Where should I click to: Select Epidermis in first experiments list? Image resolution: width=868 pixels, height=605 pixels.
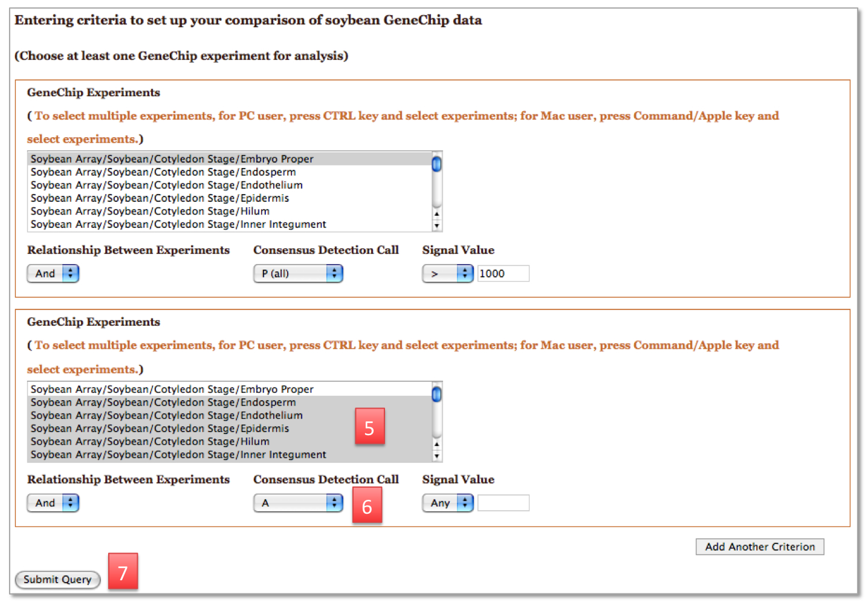click(230, 198)
